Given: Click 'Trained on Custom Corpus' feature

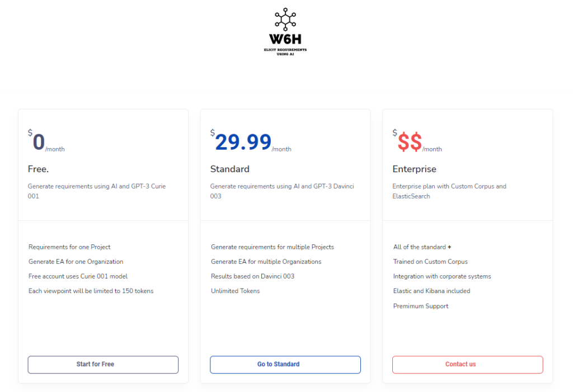Looking at the screenshot, I should point(430,262).
